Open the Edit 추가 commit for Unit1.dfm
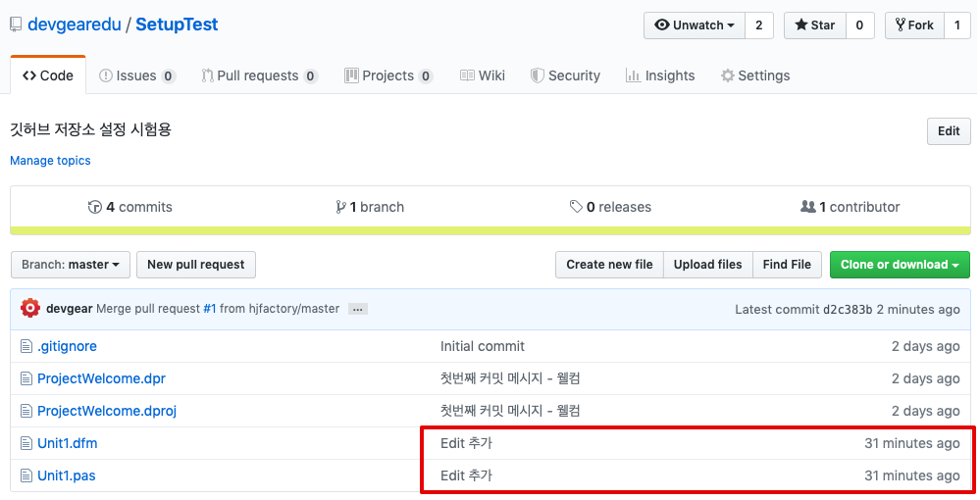 pos(466,444)
